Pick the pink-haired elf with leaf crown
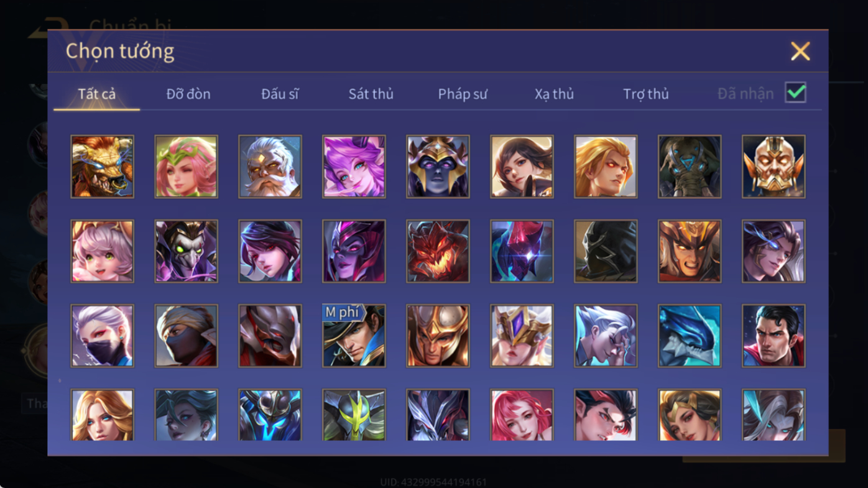This screenshot has width=868, height=488. point(186,167)
